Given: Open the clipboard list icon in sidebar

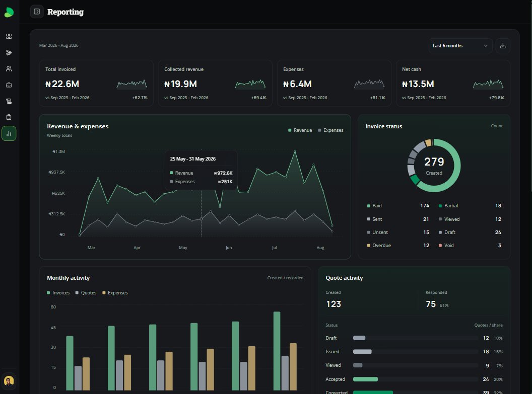Looking at the screenshot, I should click(9, 117).
